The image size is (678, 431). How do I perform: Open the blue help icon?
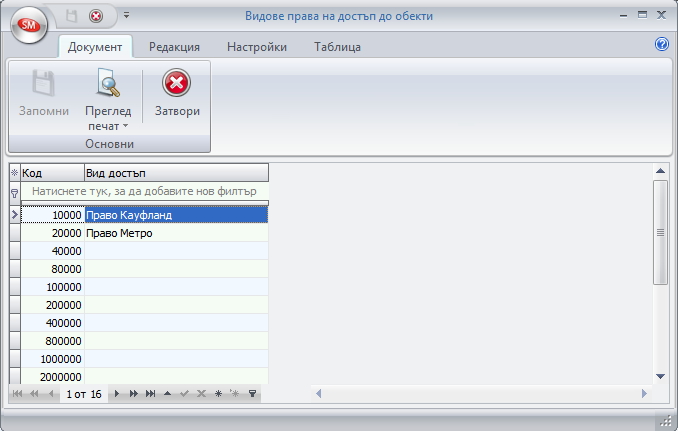point(662,44)
